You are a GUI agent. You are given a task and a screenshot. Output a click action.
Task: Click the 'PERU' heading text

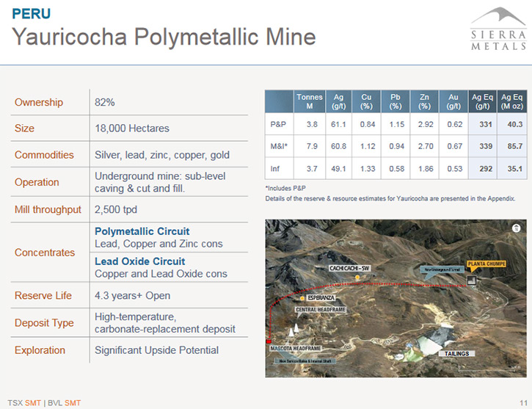(x=32, y=14)
